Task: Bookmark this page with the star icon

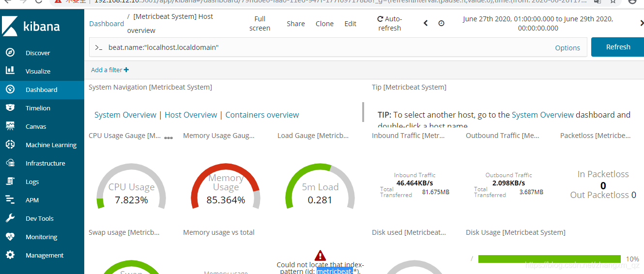Action: pos(613,1)
